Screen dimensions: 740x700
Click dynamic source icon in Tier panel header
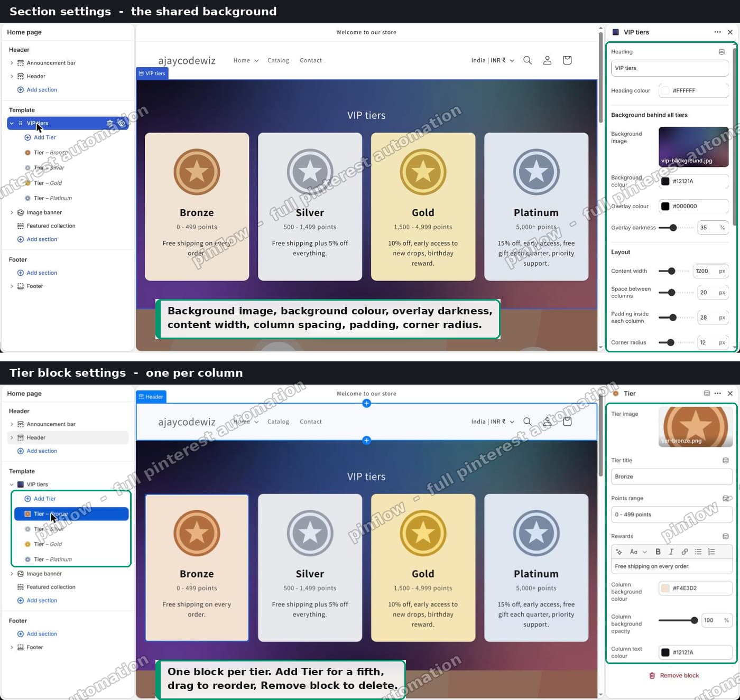pyautogui.click(x=707, y=394)
